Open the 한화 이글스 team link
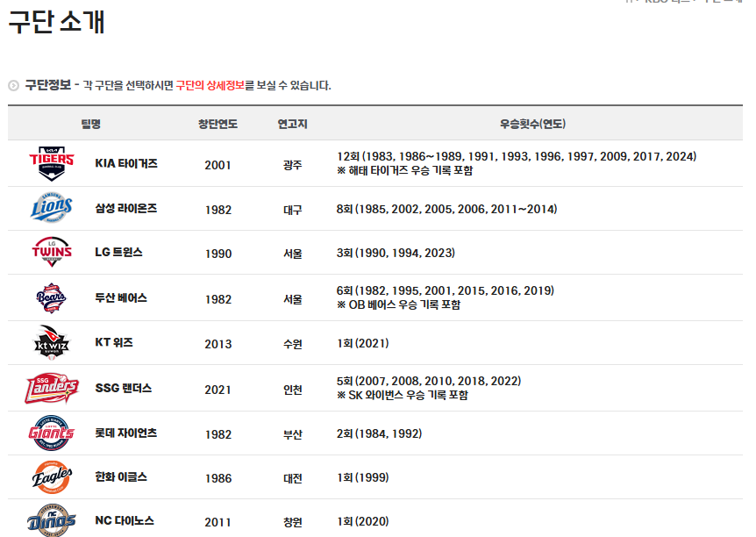 point(121,477)
